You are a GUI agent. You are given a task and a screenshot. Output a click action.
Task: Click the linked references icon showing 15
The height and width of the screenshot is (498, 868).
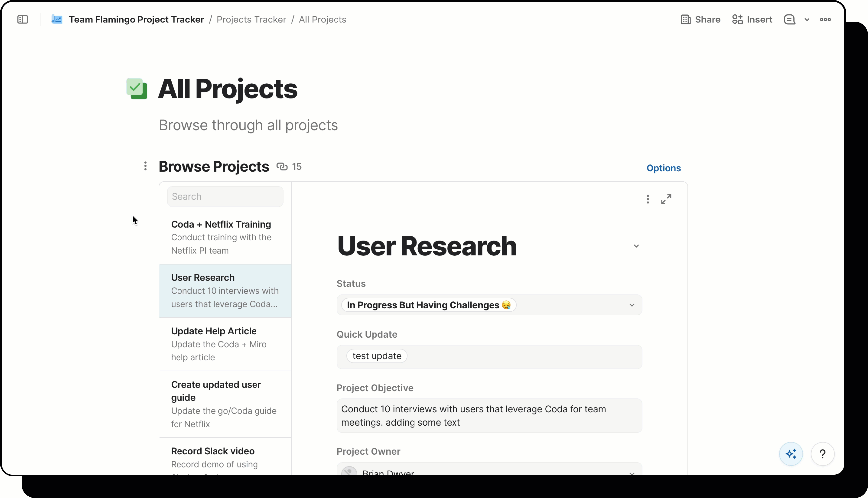pos(282,167)
